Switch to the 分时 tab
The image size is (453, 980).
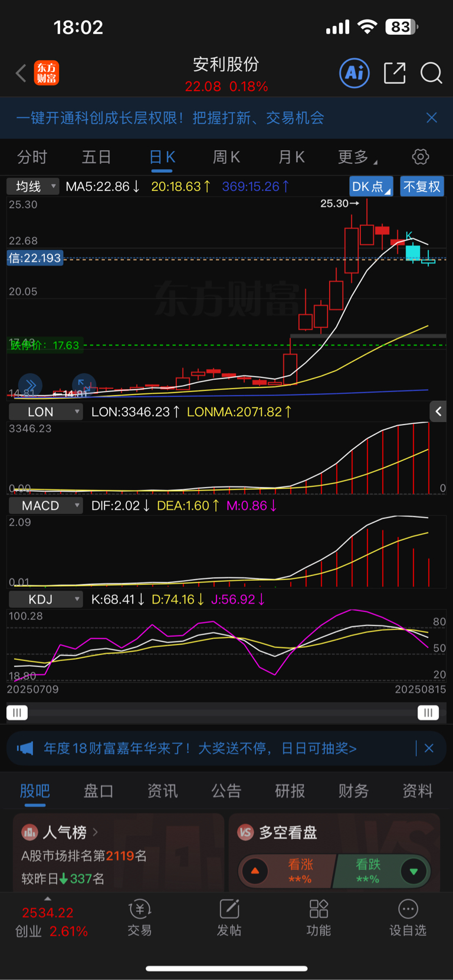tap(32, 157)
